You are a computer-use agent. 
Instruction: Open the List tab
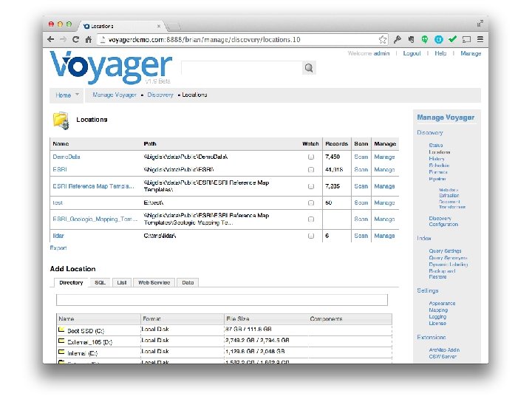click(122, 282)
